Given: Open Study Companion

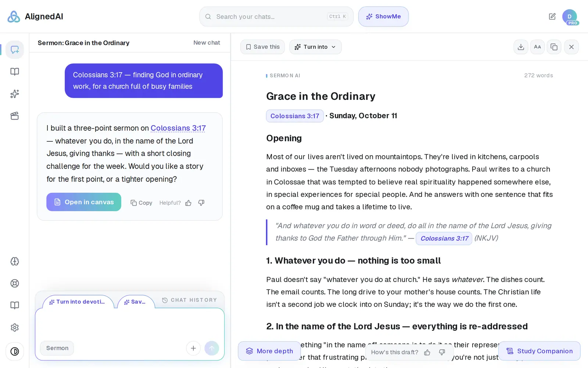Looking at the screenshot, I should (539, 351).
